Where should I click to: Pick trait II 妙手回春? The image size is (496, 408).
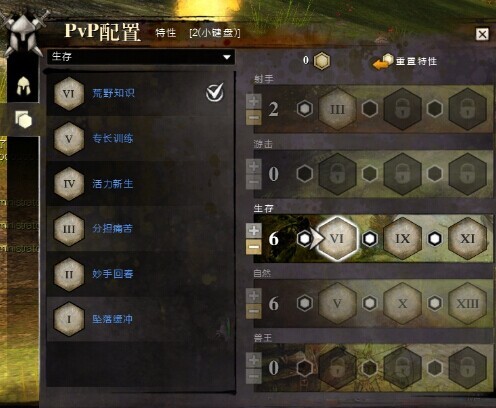click(x=141, y=274)
